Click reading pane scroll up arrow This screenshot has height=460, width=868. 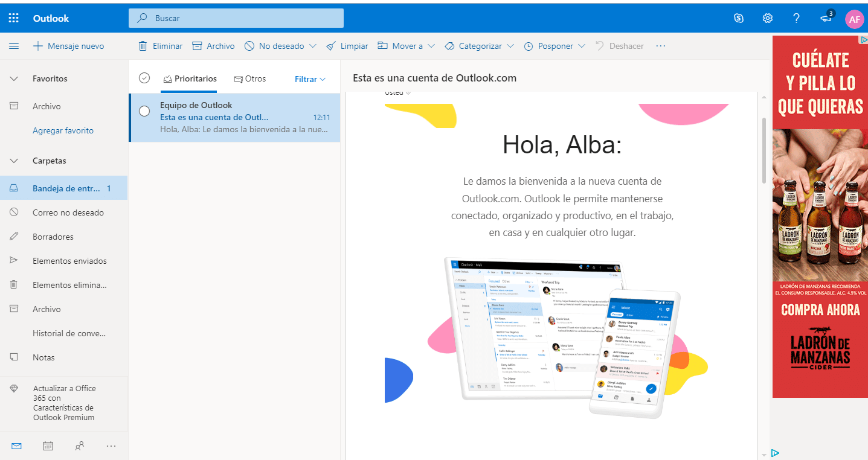pyautogui.click(x=764, y=97)
